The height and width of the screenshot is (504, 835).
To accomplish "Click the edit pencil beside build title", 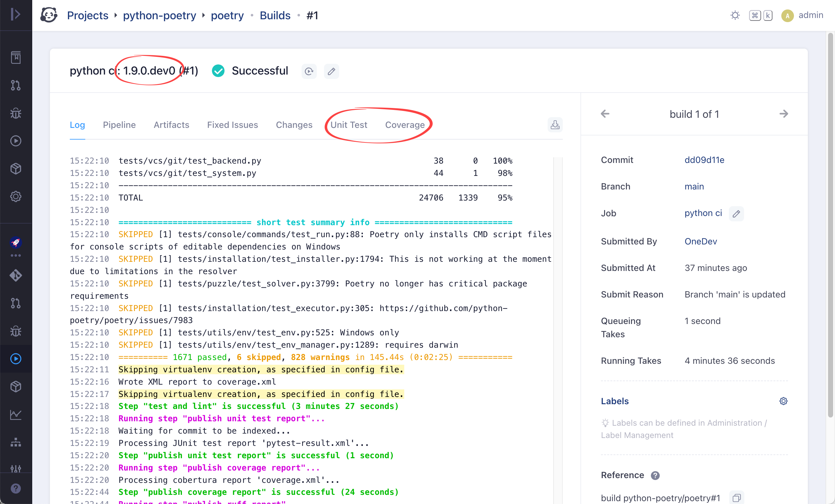I will (331, 71).
